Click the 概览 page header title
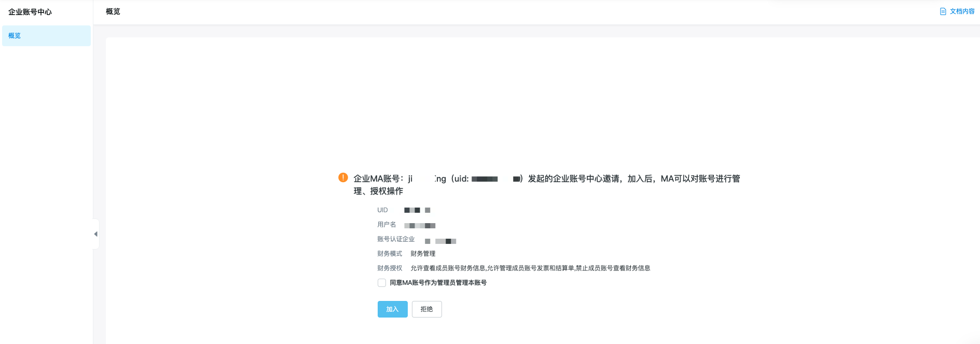 pos(113,11)
